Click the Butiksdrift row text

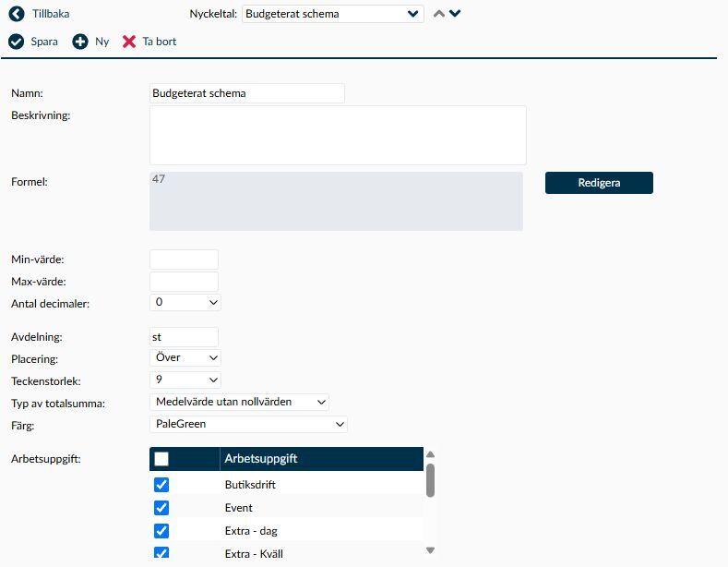pos(250,485)
